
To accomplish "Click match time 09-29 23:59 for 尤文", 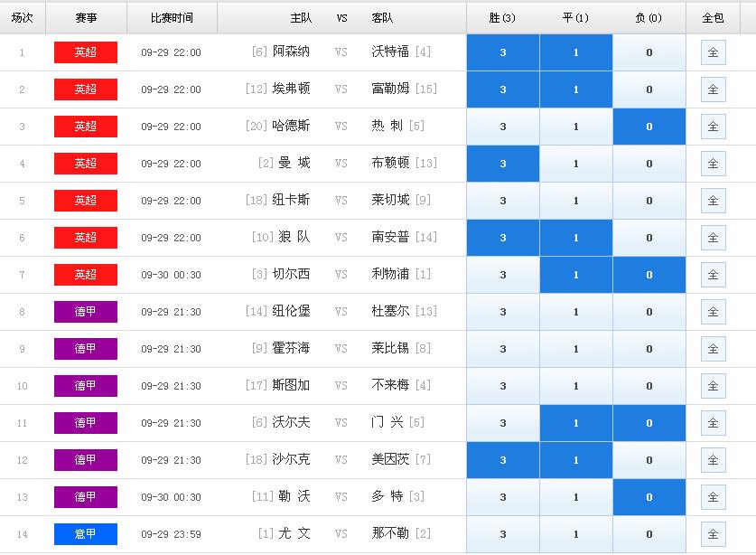I will coord(171,534).
